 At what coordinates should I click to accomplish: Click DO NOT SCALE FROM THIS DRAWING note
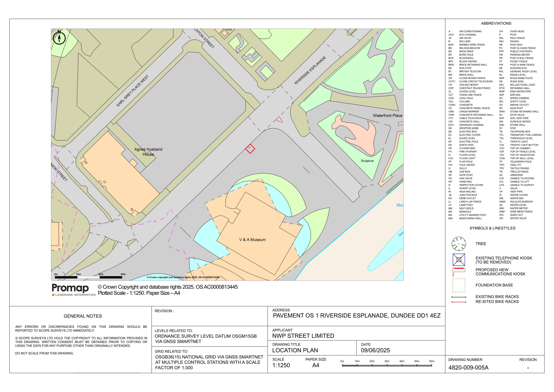click(44, 353)
